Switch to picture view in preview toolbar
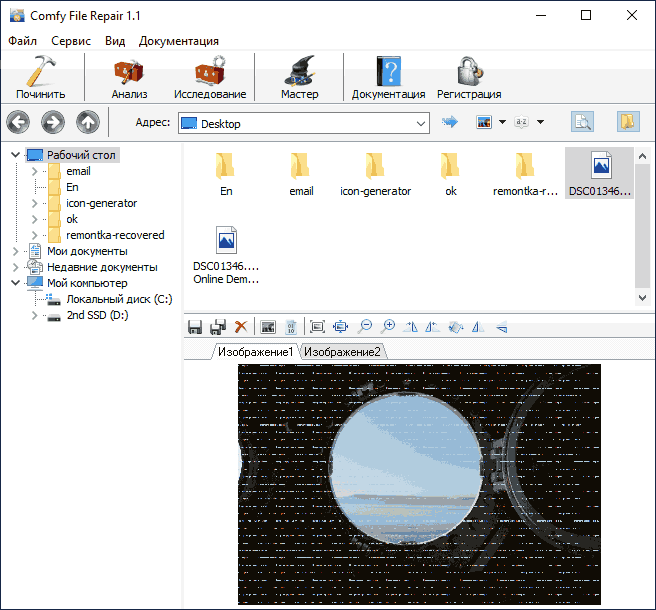Viewport: 656px width, 610px height. (x=268, y=327)
